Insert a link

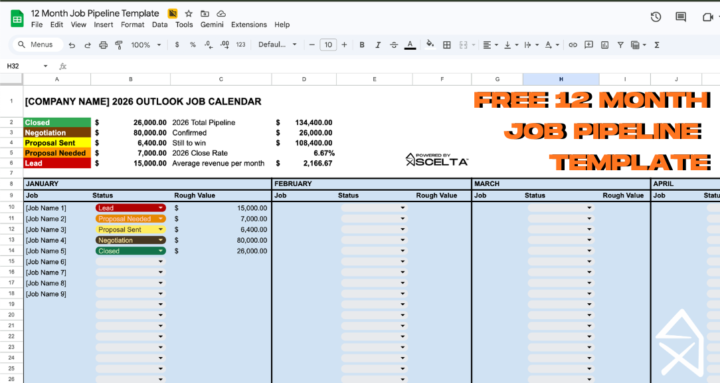click(573, 45)
